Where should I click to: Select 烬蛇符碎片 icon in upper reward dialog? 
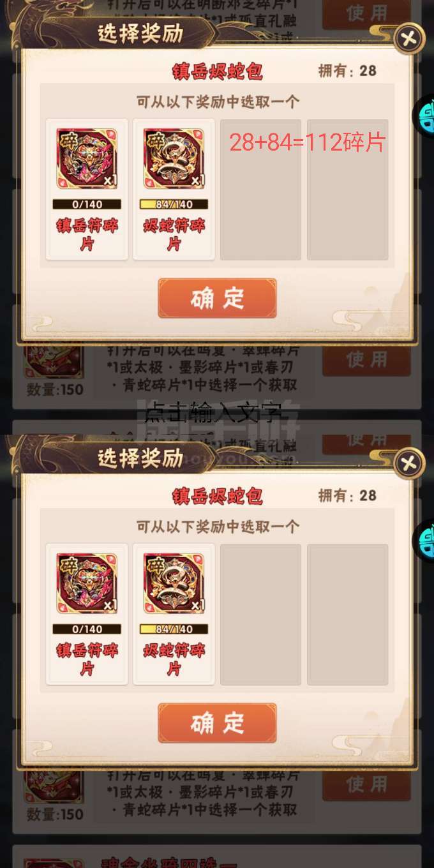(174, 159)
